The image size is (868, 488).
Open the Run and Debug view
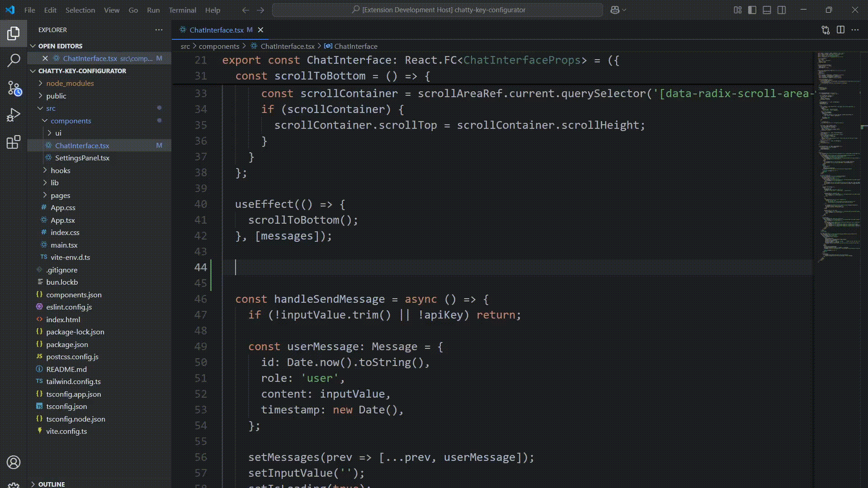pos(14,115)
